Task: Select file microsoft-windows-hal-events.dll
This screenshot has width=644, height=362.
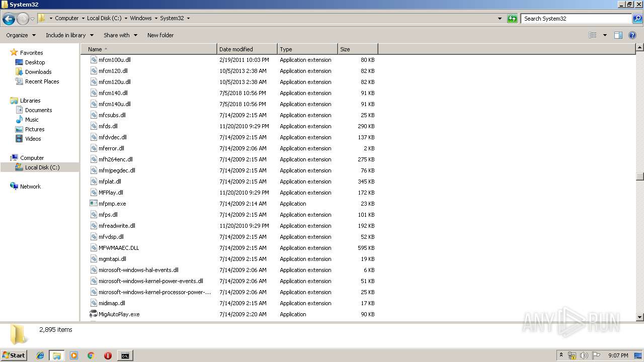Action: pos(138,270)
